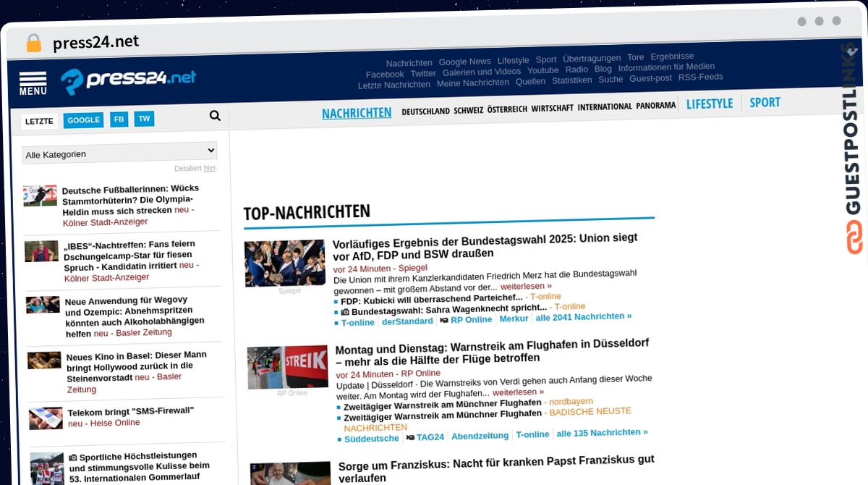The height and width of the screenshot is (485, 868).
Task: Select the TW tab
Action: tap(144, 119)
